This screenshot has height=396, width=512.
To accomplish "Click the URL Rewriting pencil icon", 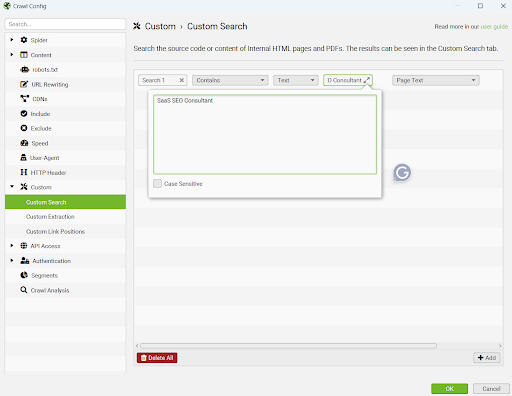I will click(24, 84).
